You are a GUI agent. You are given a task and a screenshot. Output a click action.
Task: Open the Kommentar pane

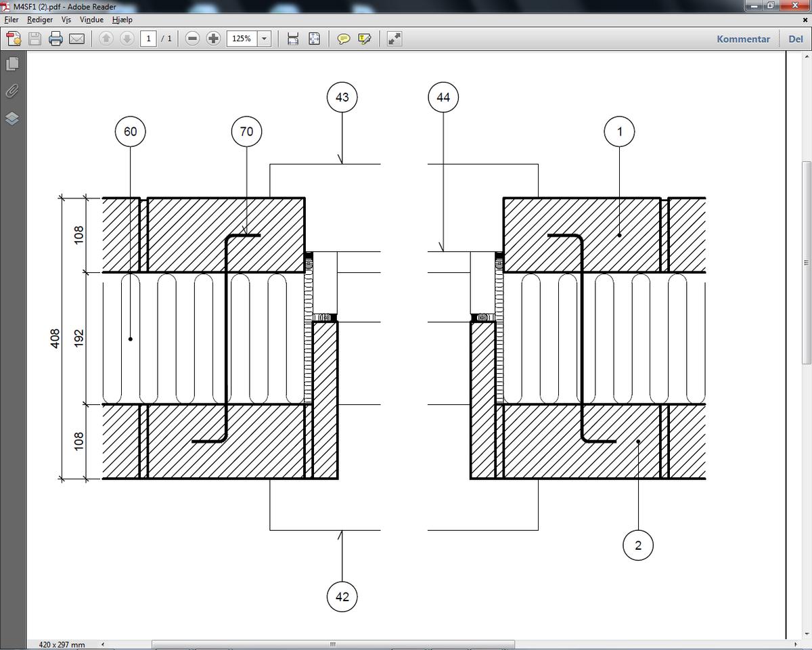point(743,39)
